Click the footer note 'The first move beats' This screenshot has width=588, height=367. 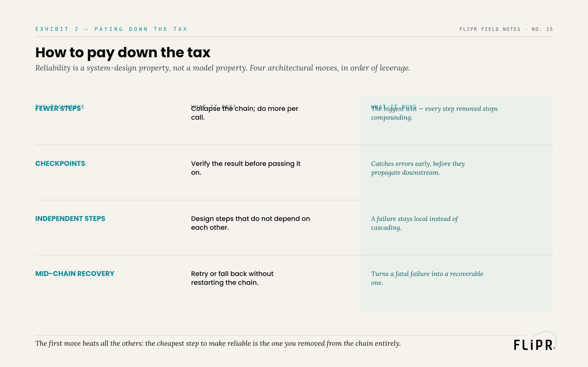click(218, 344)
